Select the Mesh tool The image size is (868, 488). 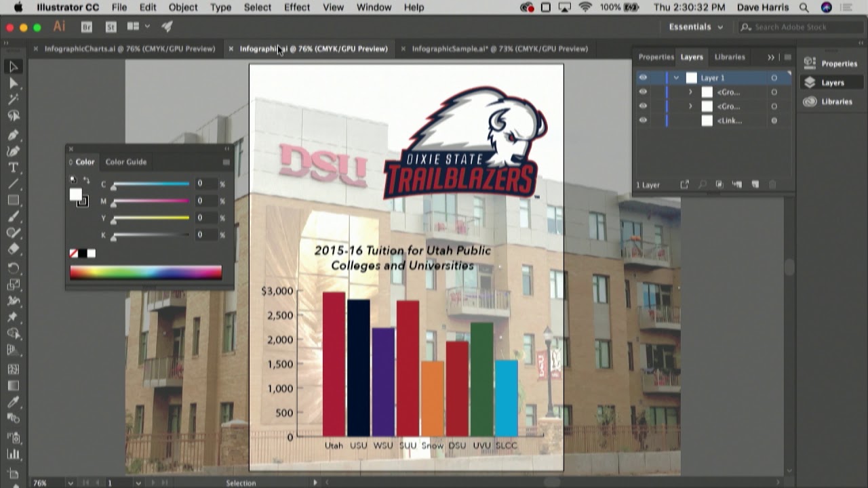[x=14, y=369]
